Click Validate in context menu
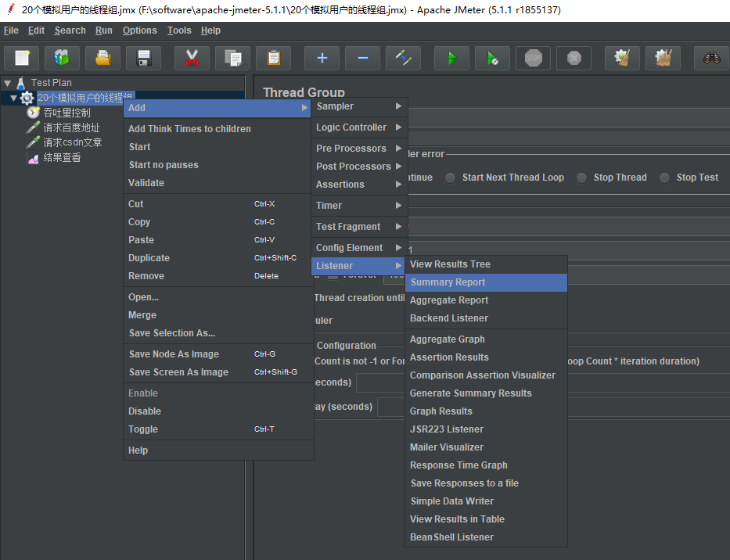Image resolution: width=730 pixels, height=560 pixels. 217,183
